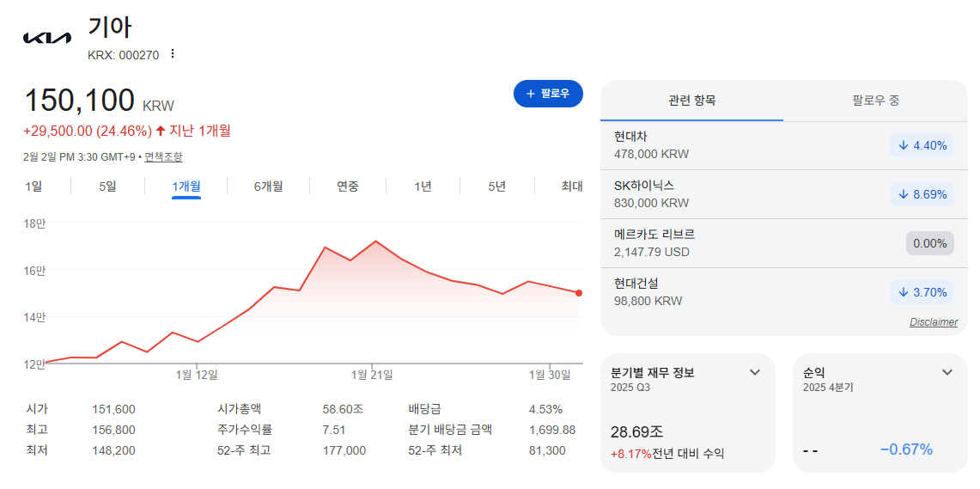
Task: Click the 1월 21일 date label on chart axis
Action: [373, 375]
